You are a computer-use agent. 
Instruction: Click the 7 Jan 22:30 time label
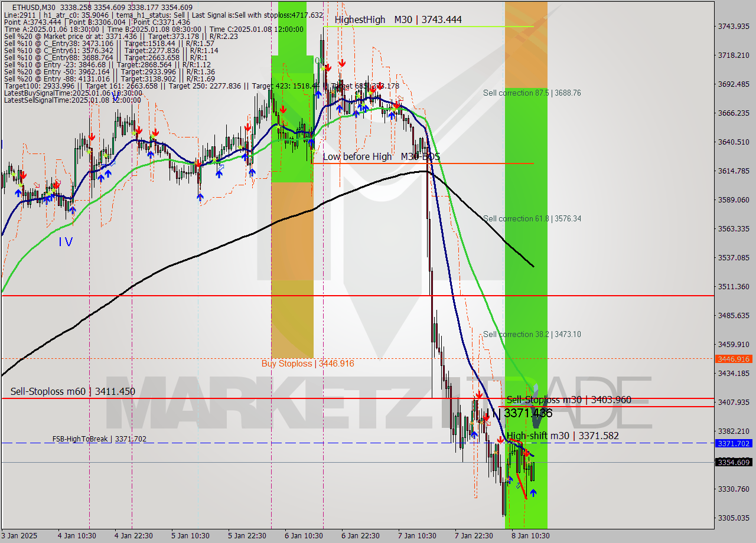[x=474, y=535]
